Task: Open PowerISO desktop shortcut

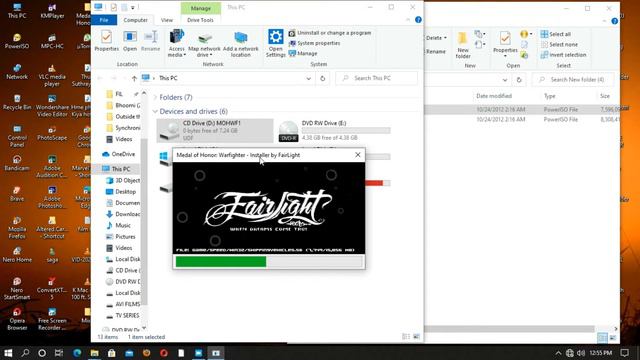Action: [x=17, y=42]
